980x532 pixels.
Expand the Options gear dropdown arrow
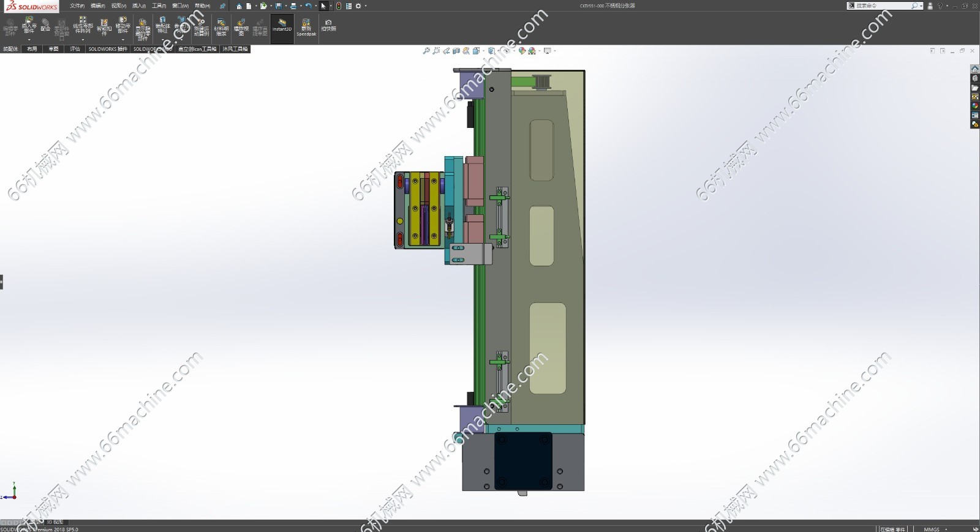(x=366, y=6)
